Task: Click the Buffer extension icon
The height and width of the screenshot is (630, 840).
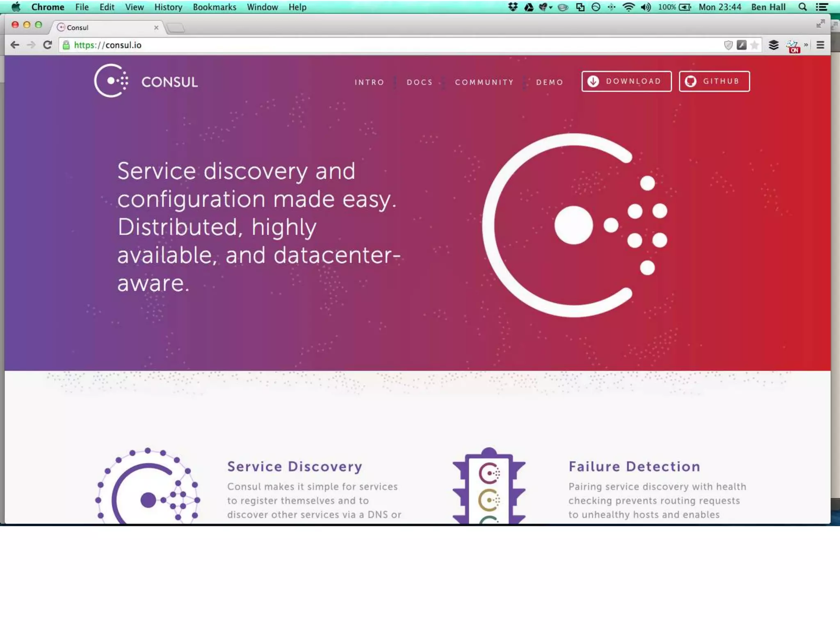Action: [774, 45]
